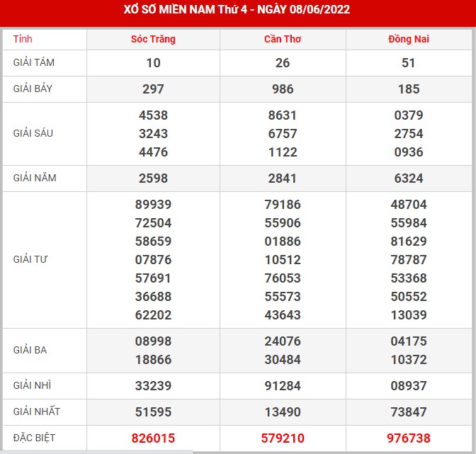Click Sóc Trăng special prize number 826015
476x454 pixels.
153,438
